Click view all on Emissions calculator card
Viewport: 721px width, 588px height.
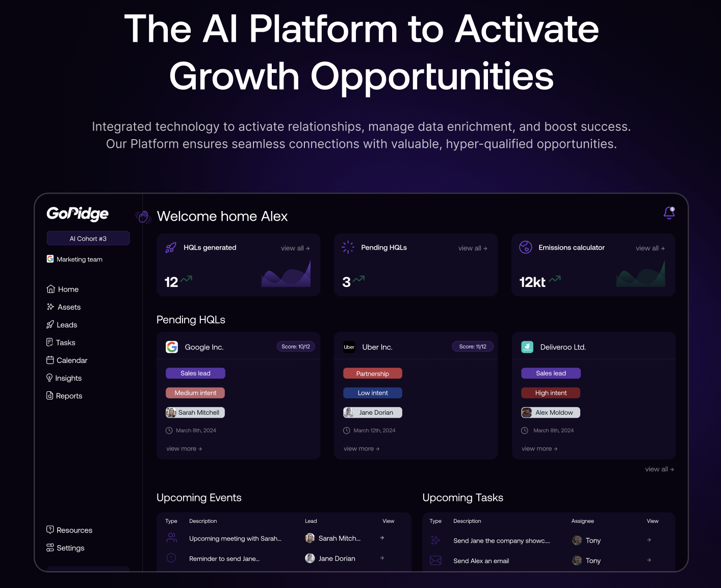click(x=650, y=248)
